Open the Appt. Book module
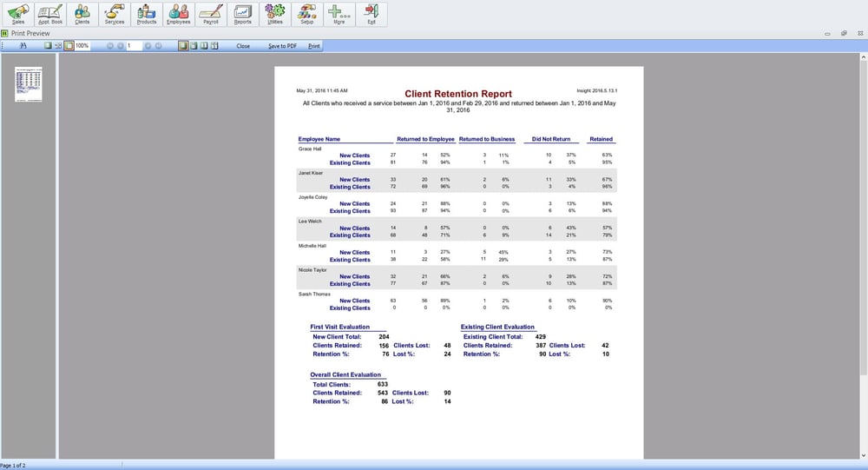 point(50,14)
